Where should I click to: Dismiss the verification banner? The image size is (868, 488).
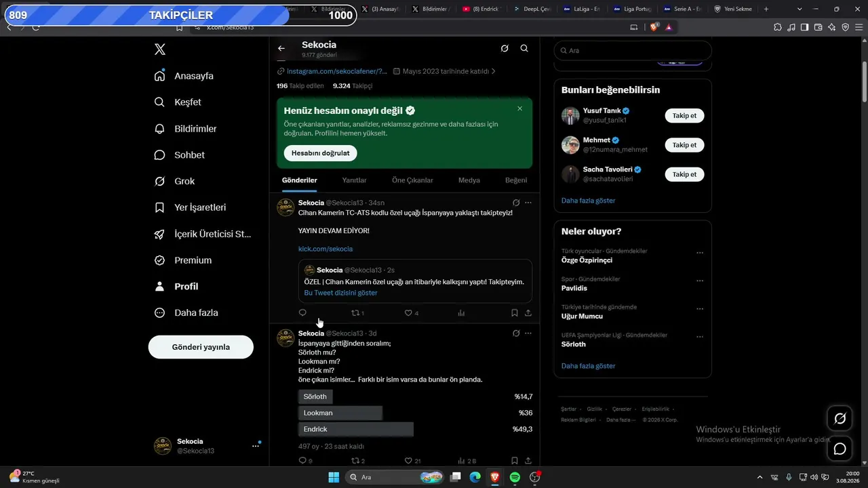(520, 108)
